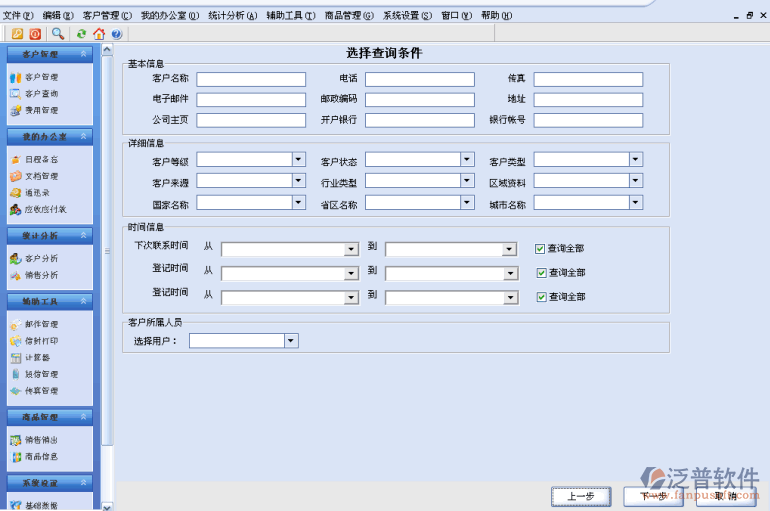Open 传真管理 in the sidebar

34,391
